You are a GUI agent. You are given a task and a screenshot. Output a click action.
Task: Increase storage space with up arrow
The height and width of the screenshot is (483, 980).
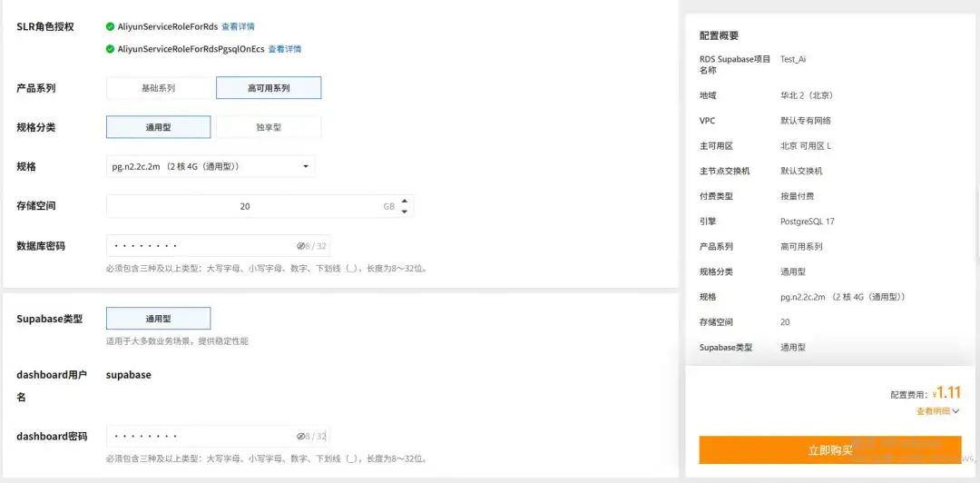coord(405,201)
